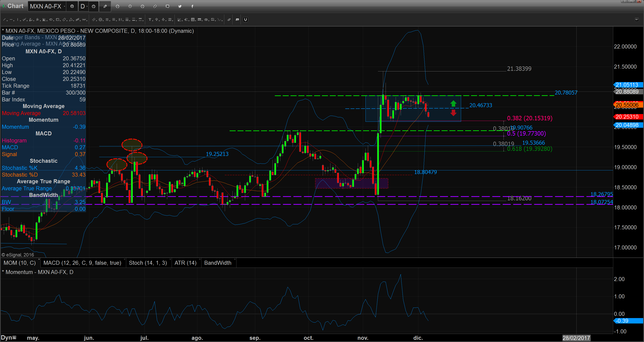
Task: Select the ellipse drawing tool
Action: [51, 20]
